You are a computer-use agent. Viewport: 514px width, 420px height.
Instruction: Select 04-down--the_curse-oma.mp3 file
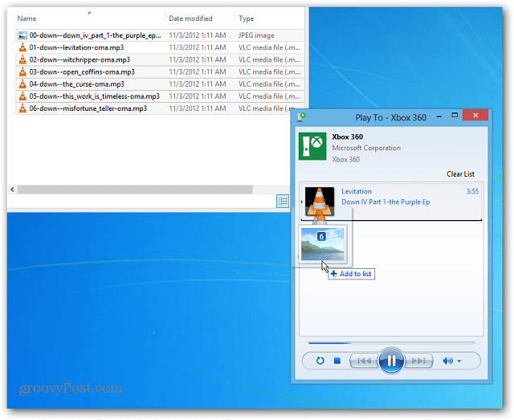click(x=160, y=84)
